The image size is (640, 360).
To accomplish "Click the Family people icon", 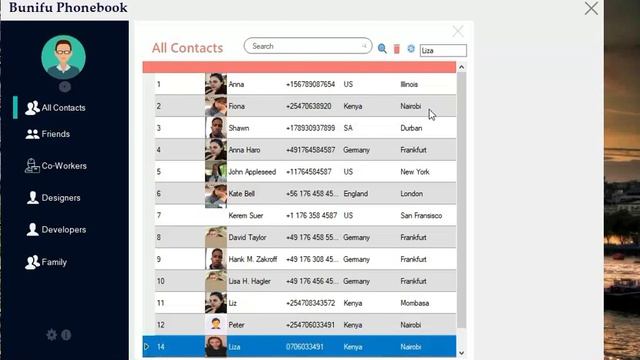I will coord(32,262).
